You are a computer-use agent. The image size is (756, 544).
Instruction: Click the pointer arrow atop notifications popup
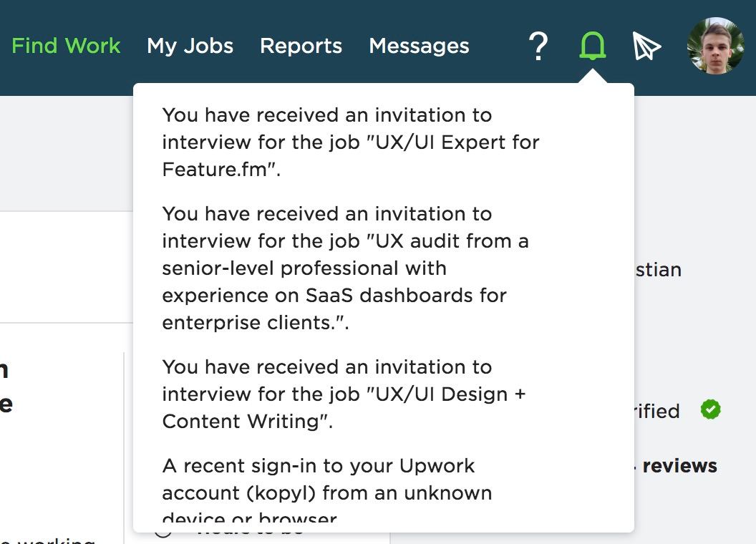593,77
